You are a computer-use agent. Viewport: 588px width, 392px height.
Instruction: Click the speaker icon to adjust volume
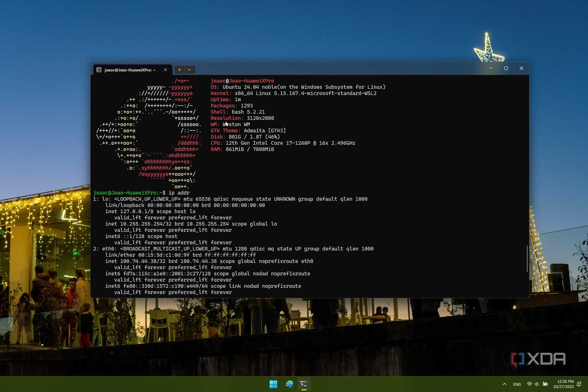[x=536, y=384]
